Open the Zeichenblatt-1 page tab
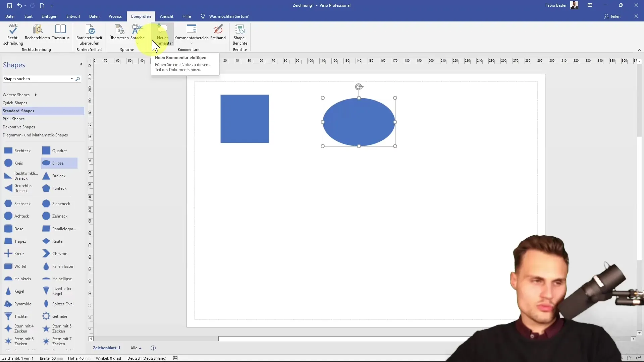This screenshot has width=644, height=362. (106, 348)
